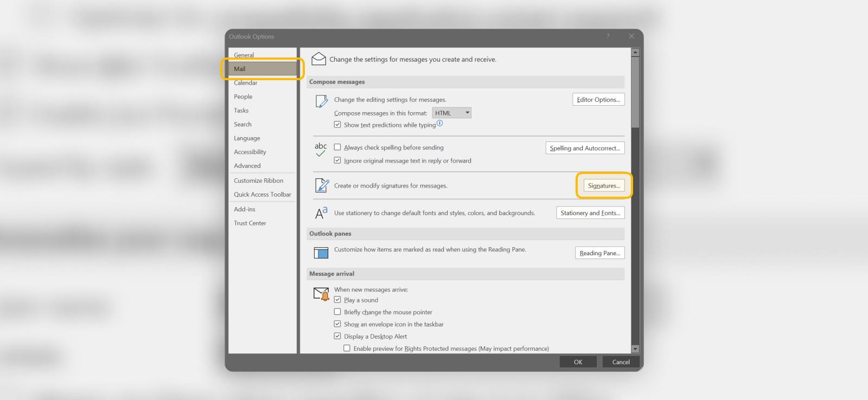Open the Trust Center category
The image size is (868, 400).
263,223
